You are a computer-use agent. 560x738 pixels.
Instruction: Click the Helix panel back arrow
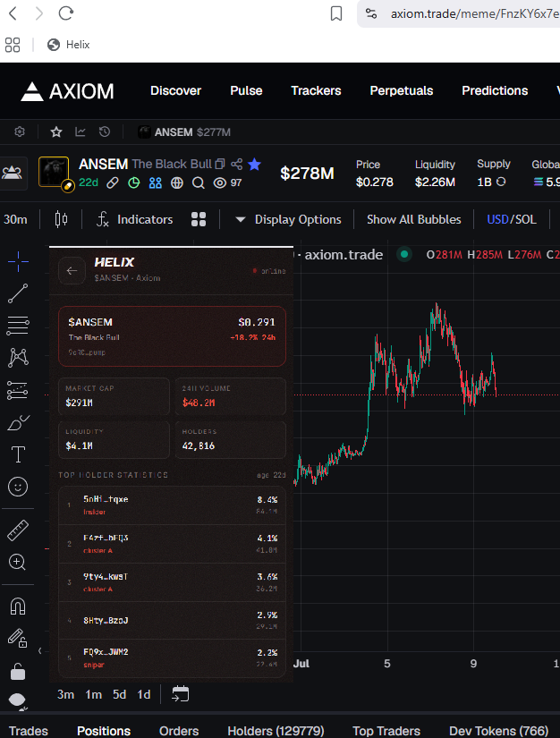point(72,271)
